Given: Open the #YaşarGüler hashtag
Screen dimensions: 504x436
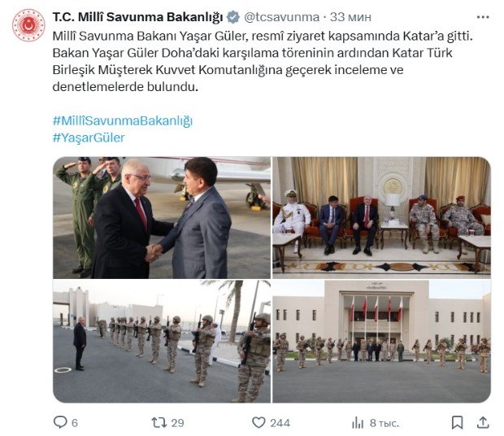Looking at the screenshot, I should (89, 137).
